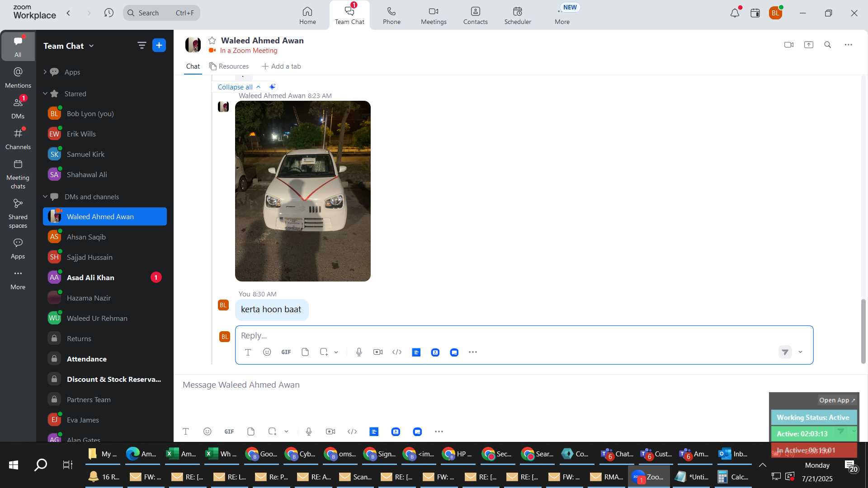Click the AI sparkle icon beside Collapse all

pos(272,87)
